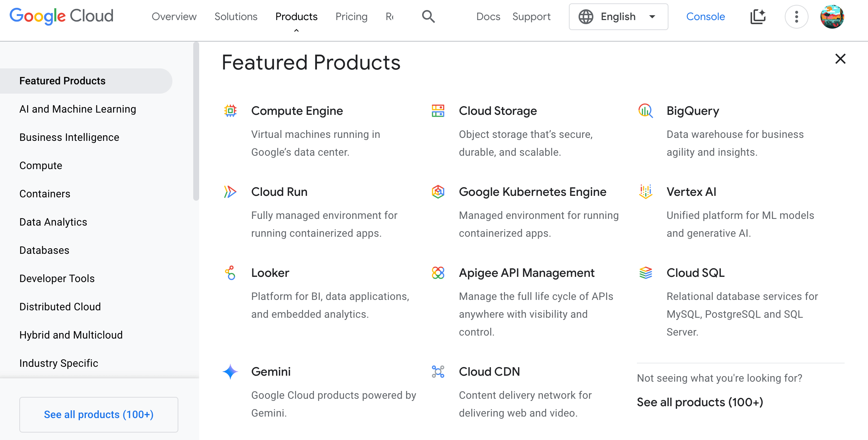The image size is (868, 440).
Task: Open the three-dot more options menu
Action: (796, 16)
